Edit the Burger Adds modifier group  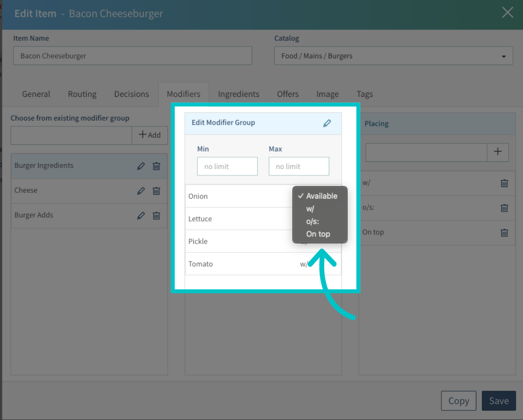tap(141, 215)
